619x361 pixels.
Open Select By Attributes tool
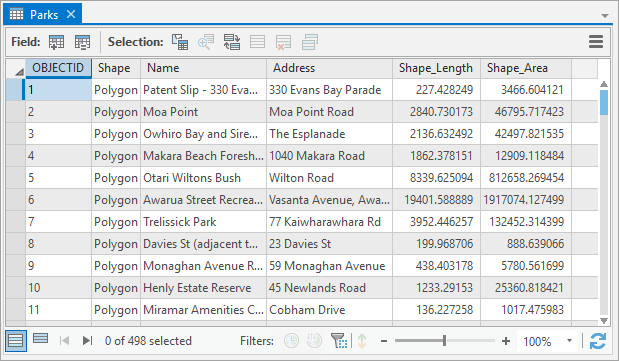(180, 41)
